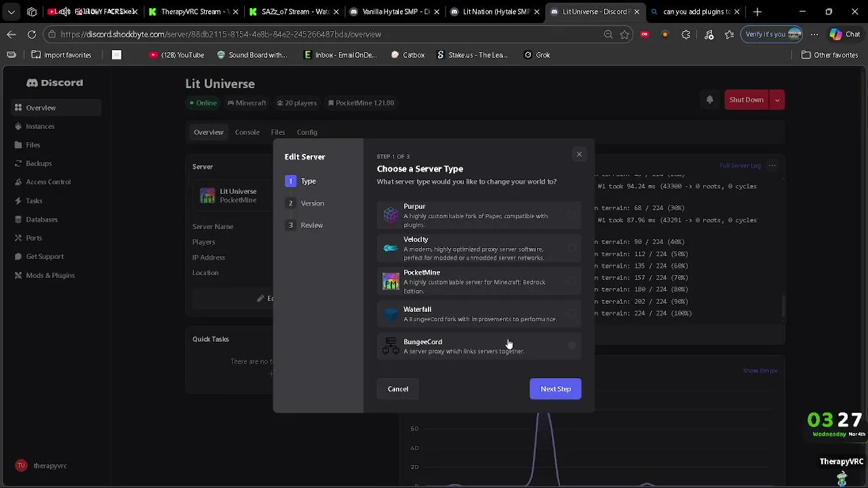Open Ports in the sidebar

tap(34, 238)
